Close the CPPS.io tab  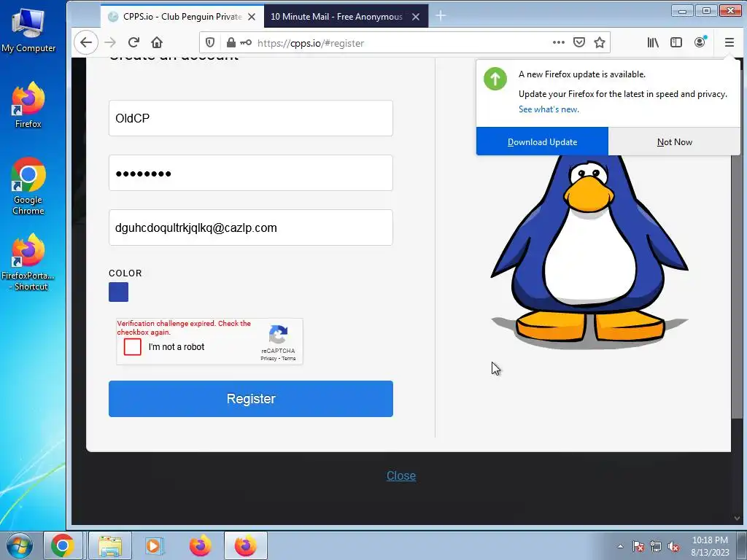pos(252,17)
